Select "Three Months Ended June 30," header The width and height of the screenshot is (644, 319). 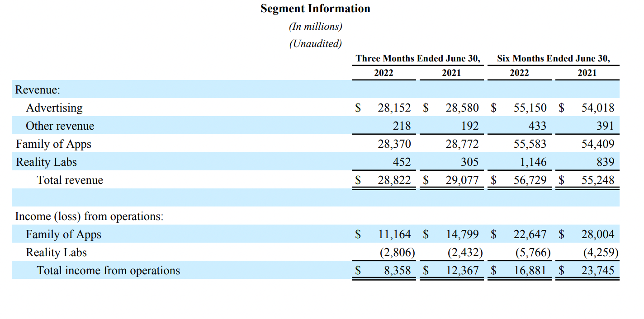pos(418,59)
